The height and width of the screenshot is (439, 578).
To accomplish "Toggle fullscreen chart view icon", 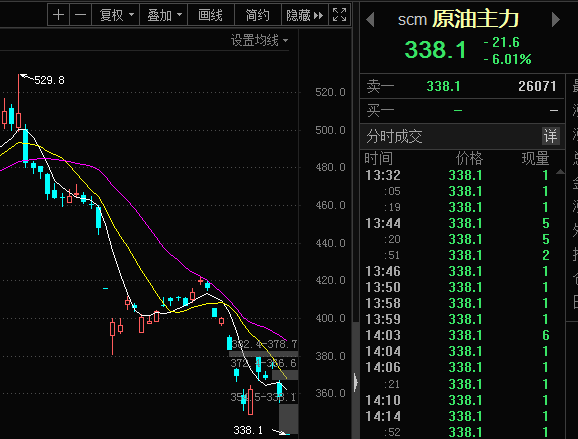I will click(339, 15).
